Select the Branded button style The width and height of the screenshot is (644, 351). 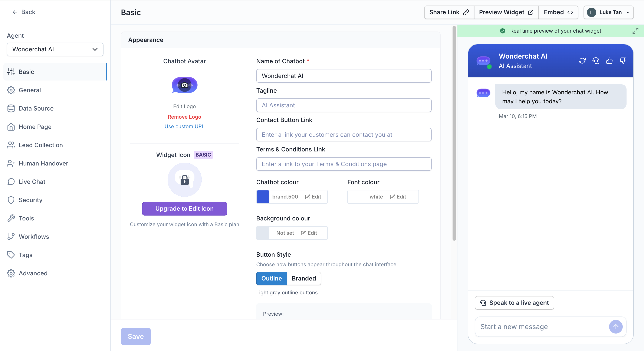coord(303,278)
